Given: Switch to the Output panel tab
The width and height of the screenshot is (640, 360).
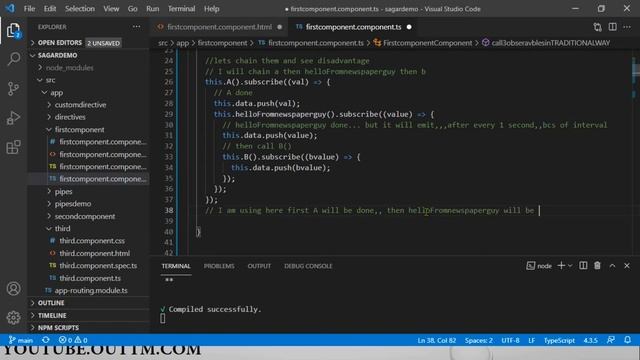Looking at the screenshot, I should (x=259, y=266).
